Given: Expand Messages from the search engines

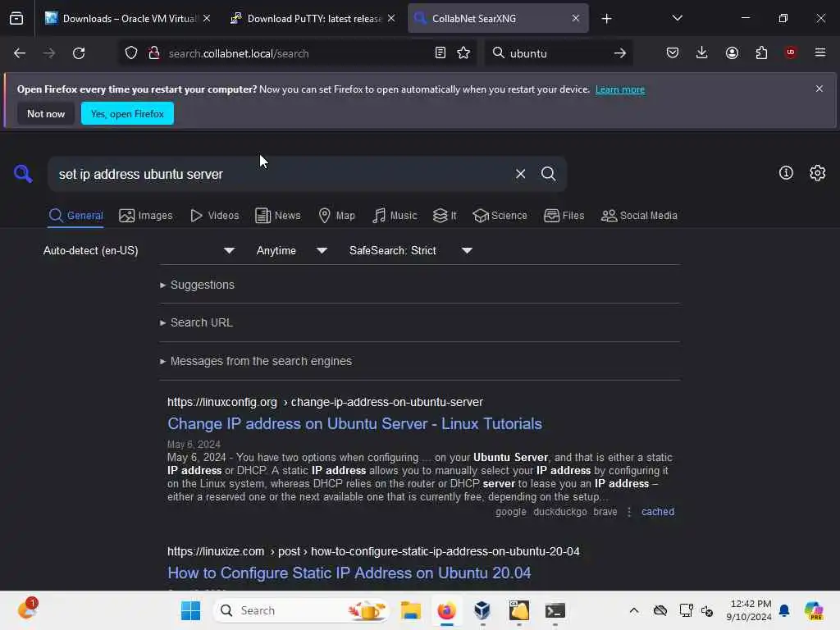Looking at the screenshot, I should click(x=256, y=361).
